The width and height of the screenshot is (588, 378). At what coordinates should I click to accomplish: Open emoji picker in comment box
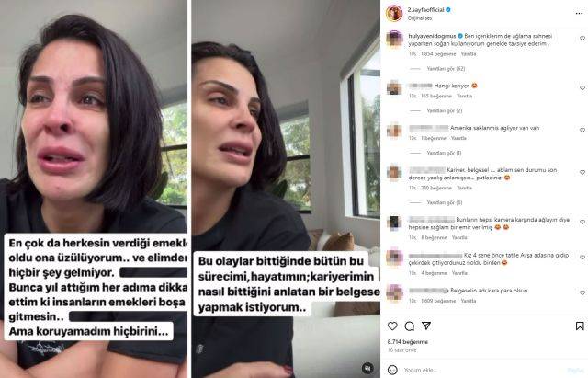[x=392, y=370]
